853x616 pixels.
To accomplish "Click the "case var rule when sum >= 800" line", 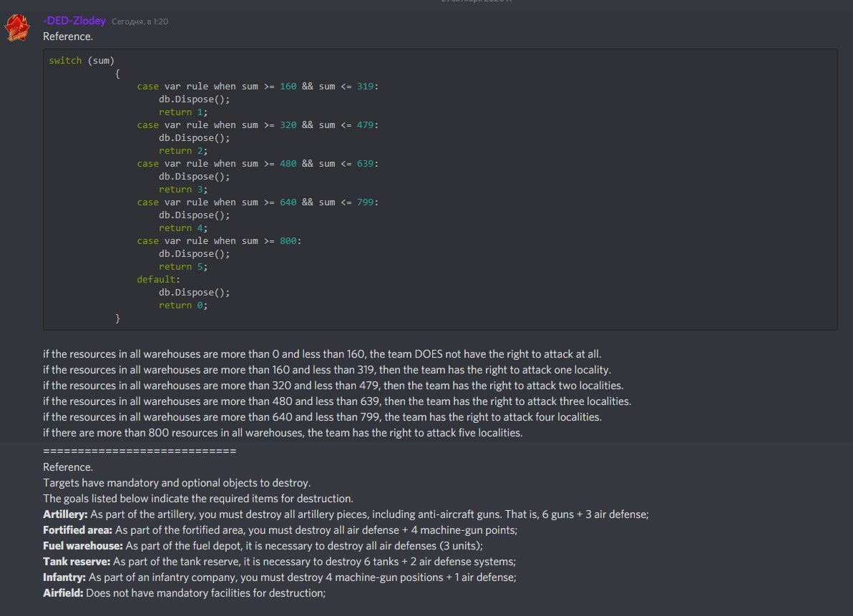I will pyautogui.click(x=219, y=241).
